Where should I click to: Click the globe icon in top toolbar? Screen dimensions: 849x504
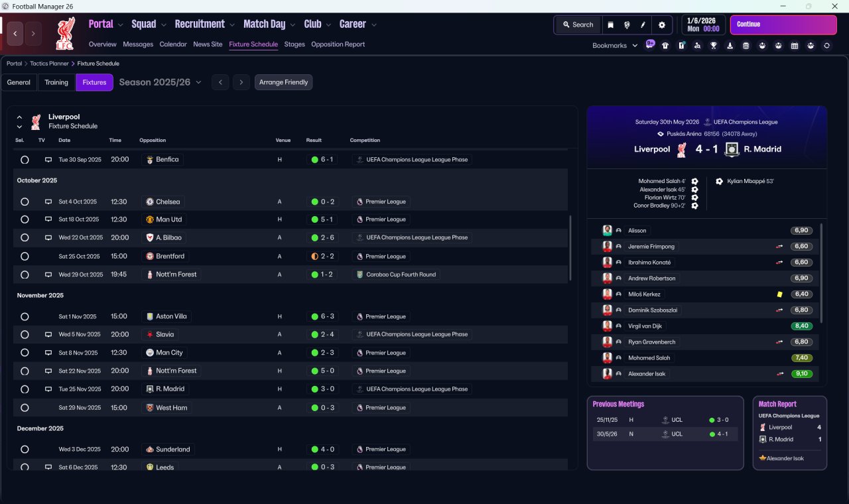pyautogui.click(x=627, y=25)
